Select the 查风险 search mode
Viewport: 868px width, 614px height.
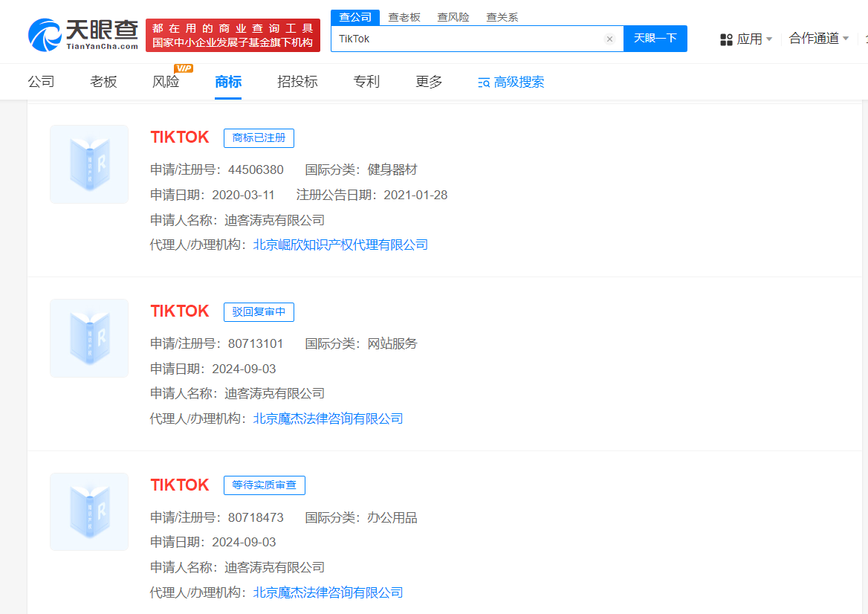453,17
